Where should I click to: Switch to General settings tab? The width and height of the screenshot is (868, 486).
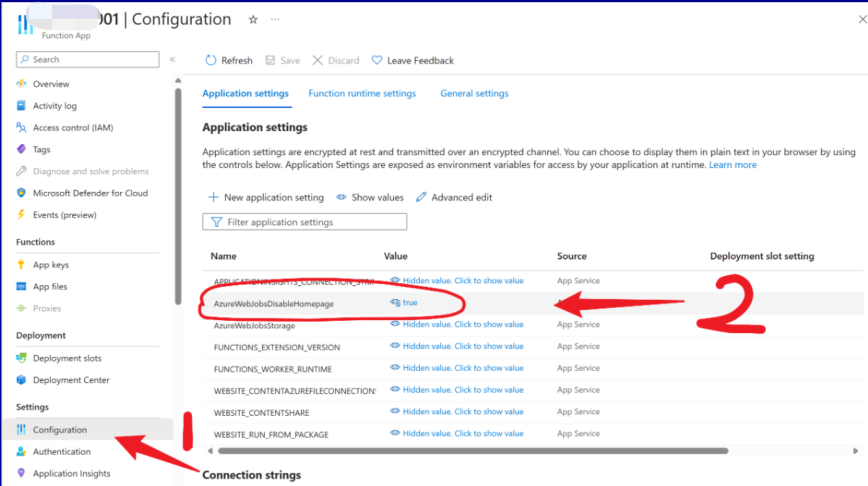click(474, 93)
